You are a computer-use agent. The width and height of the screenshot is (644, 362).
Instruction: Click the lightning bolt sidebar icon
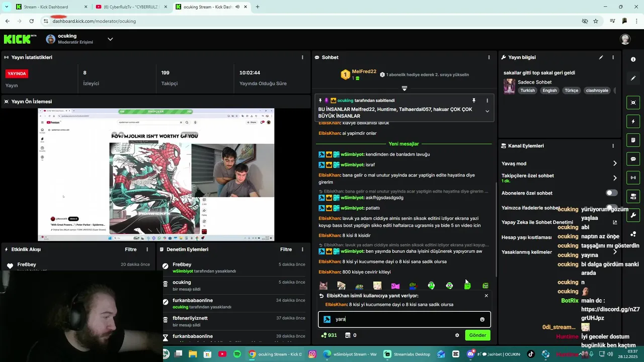tap(633, 121)
